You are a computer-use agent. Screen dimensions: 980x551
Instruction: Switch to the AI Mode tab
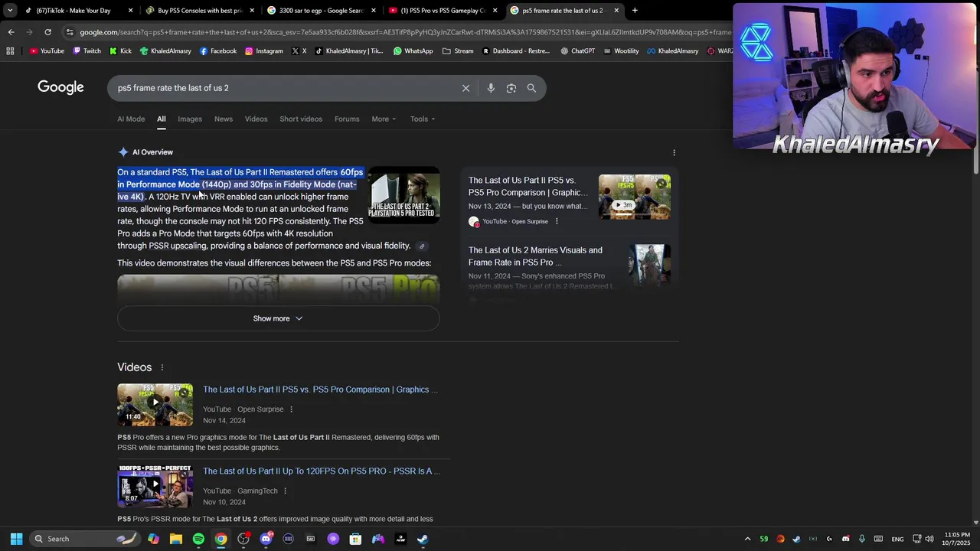[x=131, y=119]
